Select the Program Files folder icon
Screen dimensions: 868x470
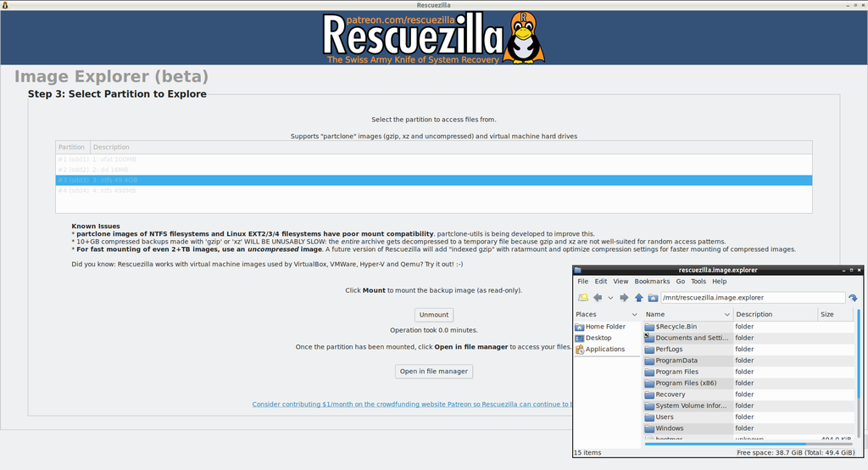(649, 372)
